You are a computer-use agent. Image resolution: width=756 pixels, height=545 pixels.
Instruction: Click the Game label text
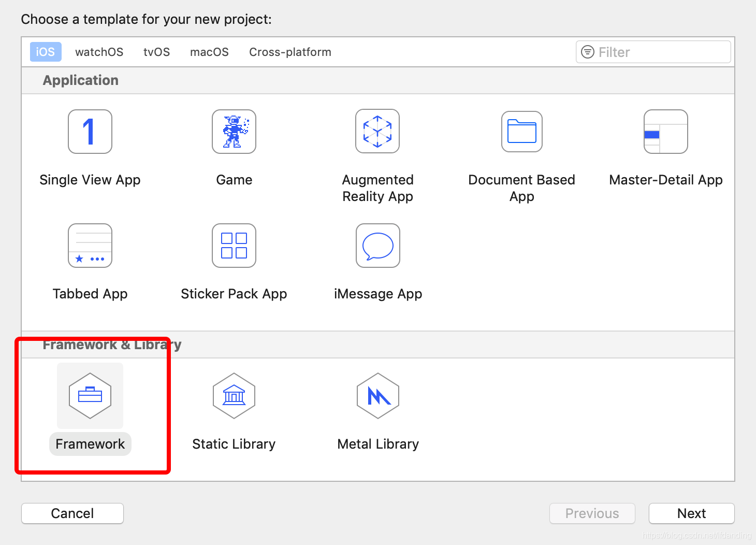tap(234, 180)
